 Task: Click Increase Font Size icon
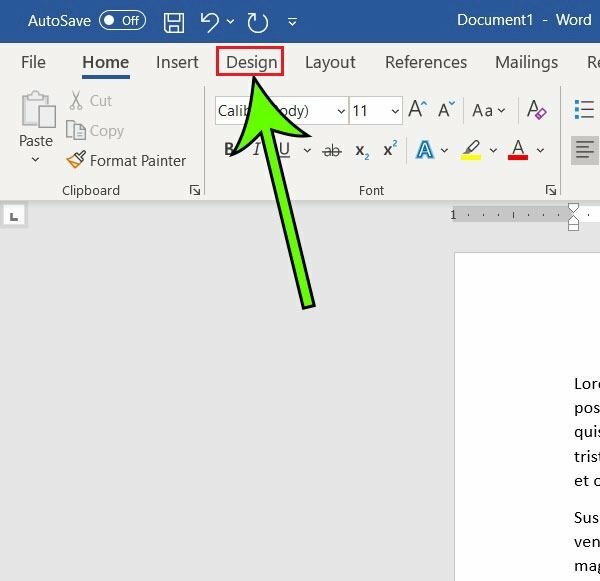(418, 110)
